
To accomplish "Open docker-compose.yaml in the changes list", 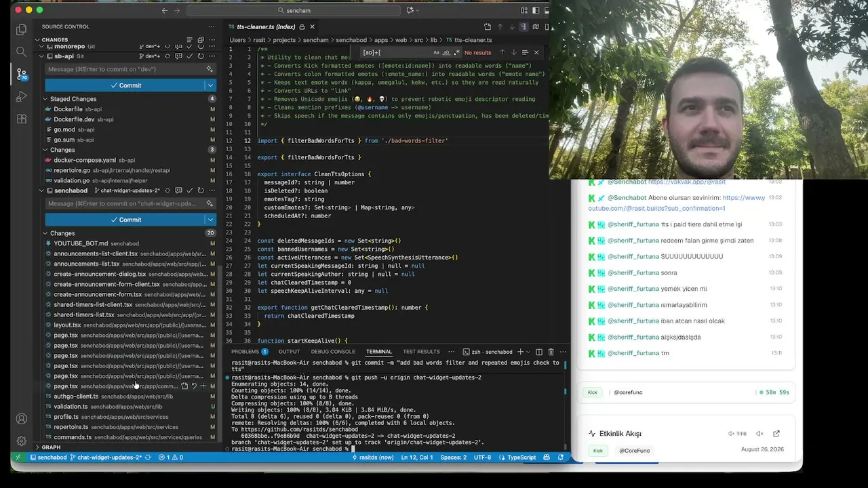I will tap(130, 160).
